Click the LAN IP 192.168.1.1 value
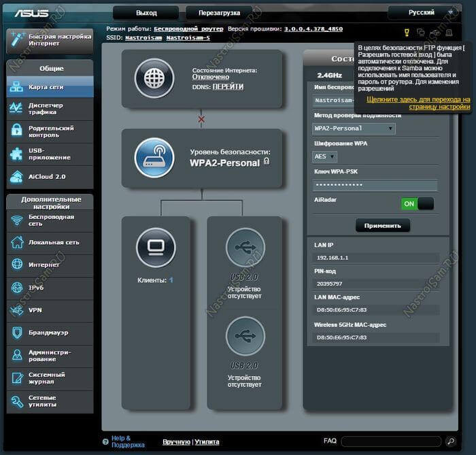The height and width of the screenshot is (455, 476). tap(375, 258)
